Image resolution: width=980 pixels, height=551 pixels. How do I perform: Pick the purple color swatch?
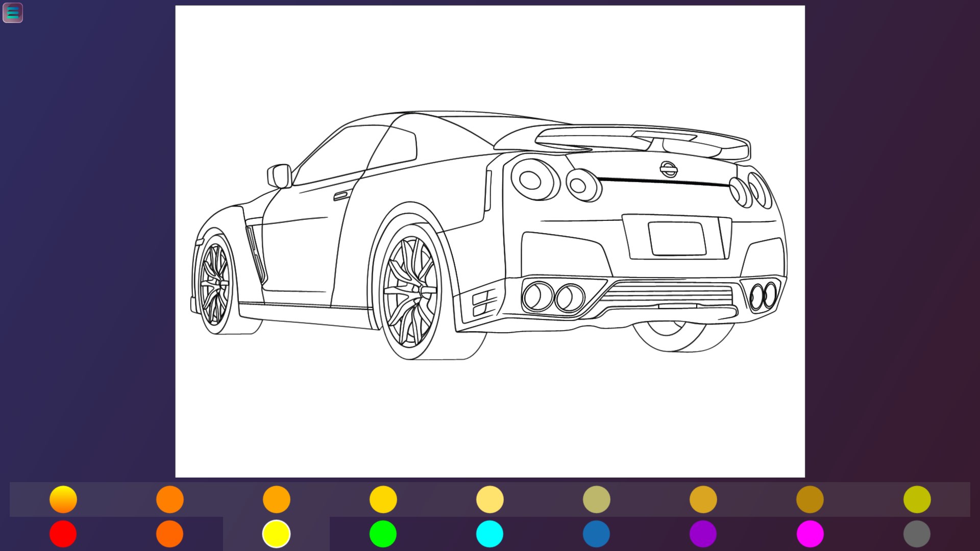click(703, 534)
